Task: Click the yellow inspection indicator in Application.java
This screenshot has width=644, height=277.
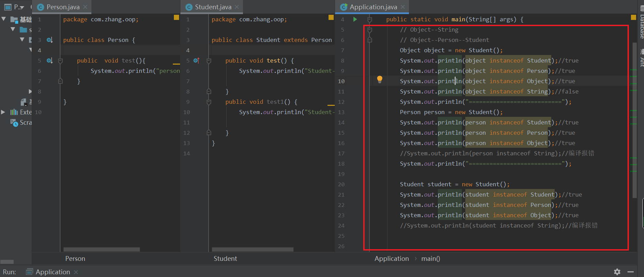Action: pos(633,18)
